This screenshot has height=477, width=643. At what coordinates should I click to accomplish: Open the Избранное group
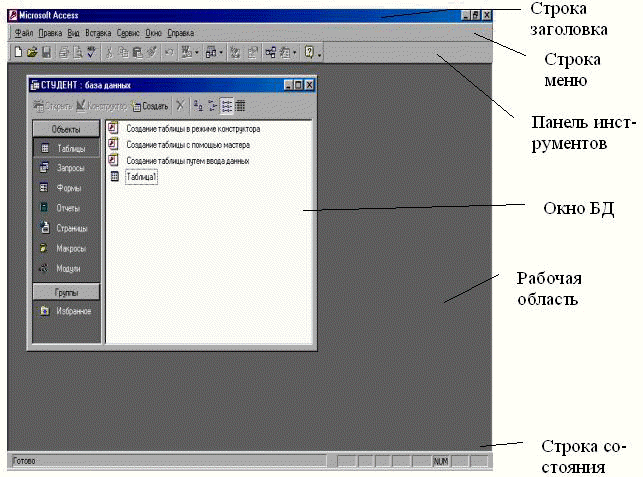coord(66,311)
